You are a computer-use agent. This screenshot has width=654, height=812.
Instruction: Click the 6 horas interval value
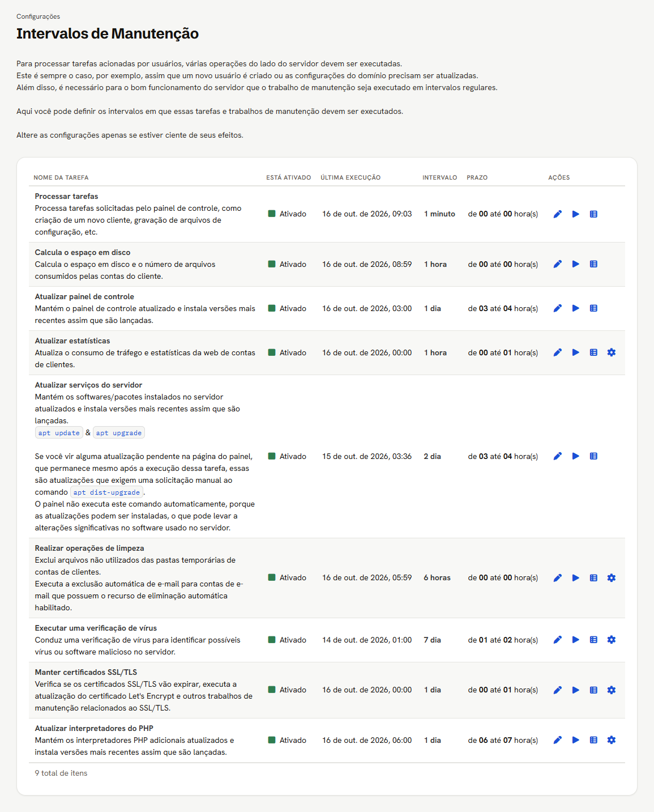437,578
